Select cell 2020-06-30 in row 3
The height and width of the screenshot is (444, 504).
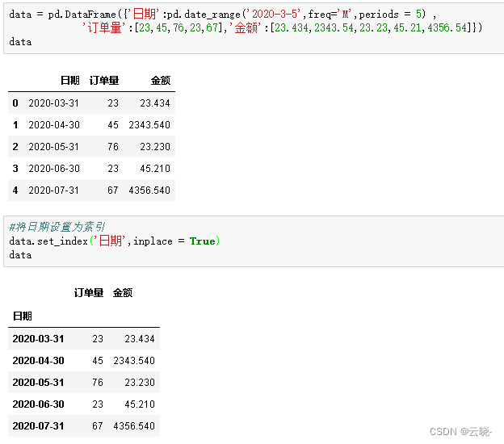tap(54, 169)
